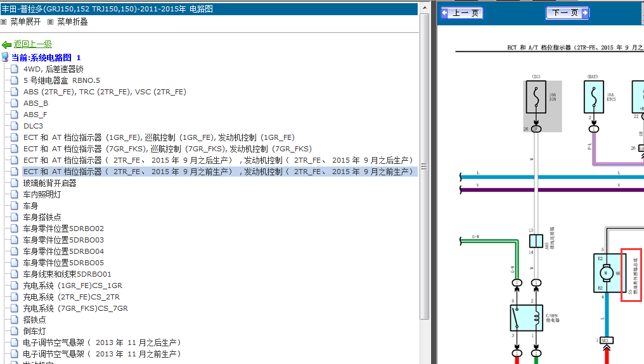Click page icon beside ABS_F

15,114
